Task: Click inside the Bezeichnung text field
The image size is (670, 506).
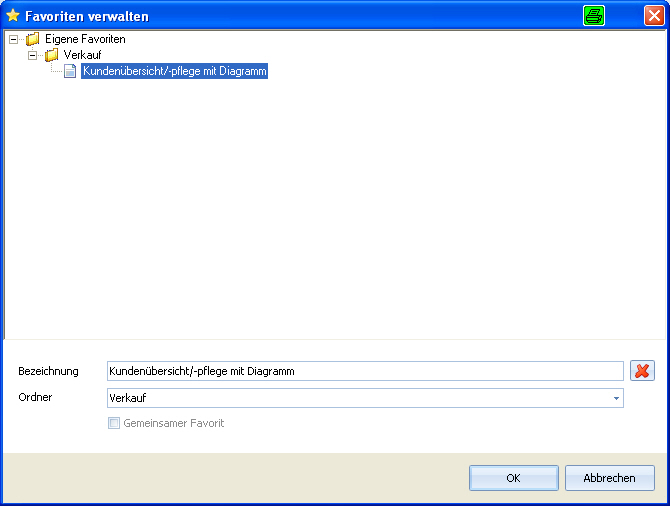Action: pos(365,371)
